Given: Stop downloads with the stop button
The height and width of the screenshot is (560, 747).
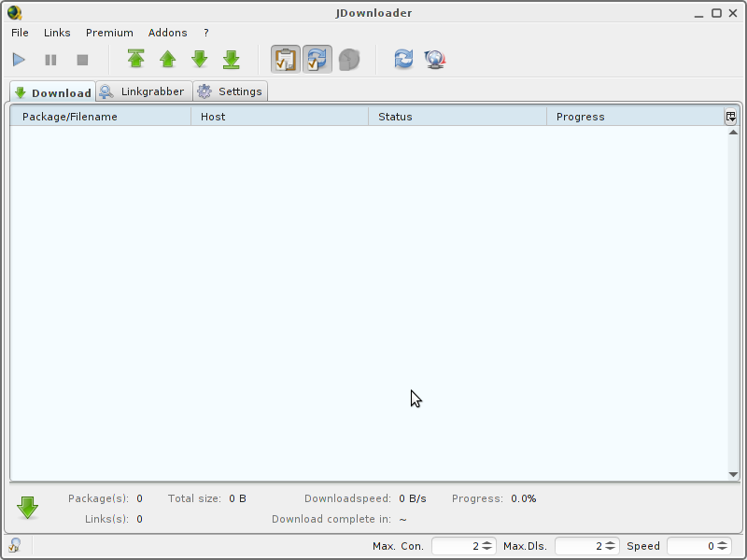Looking at the screenshot, I should (82, 60).
